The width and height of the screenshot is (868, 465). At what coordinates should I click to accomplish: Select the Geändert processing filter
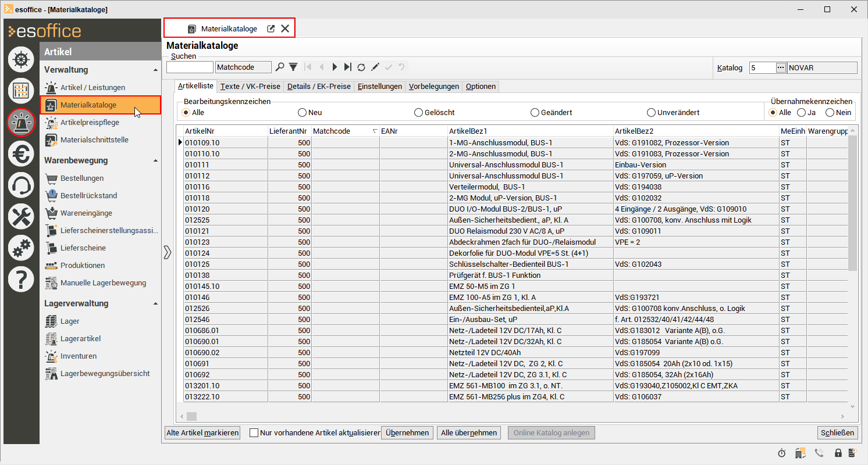[535, 113]
